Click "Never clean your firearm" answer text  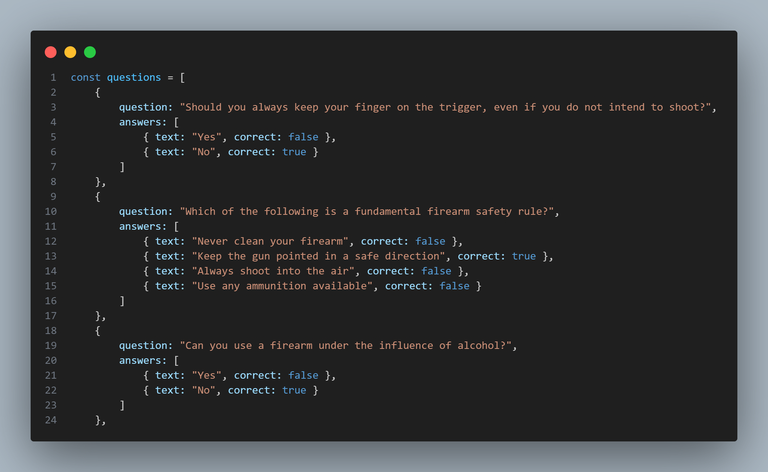(270, 241)
